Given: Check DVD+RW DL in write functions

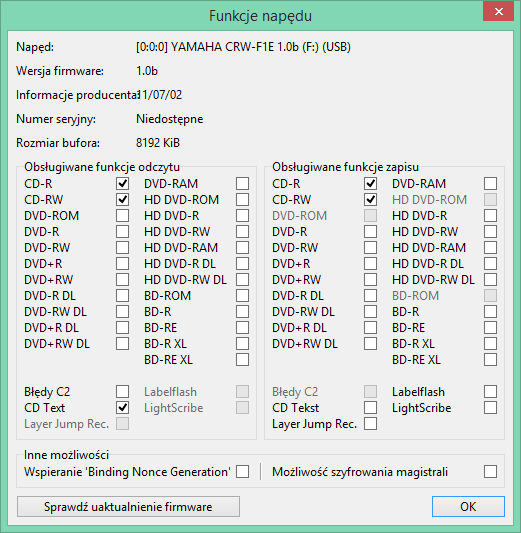Looking at the screenshot, I should (x=370, y=344).
